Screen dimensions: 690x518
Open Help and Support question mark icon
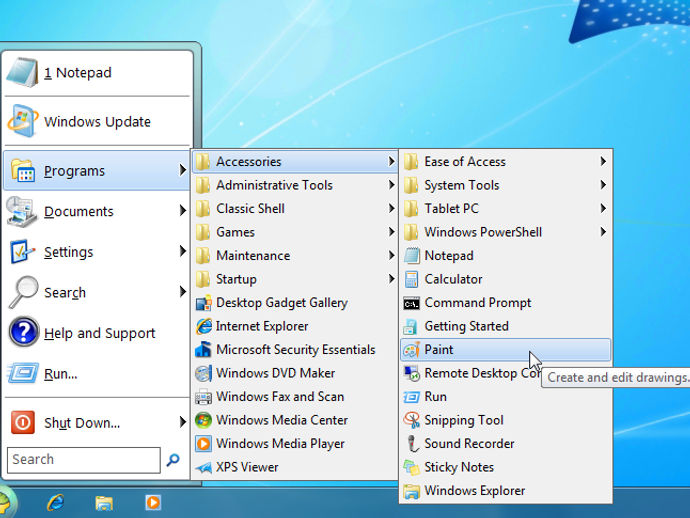point(23,332)
